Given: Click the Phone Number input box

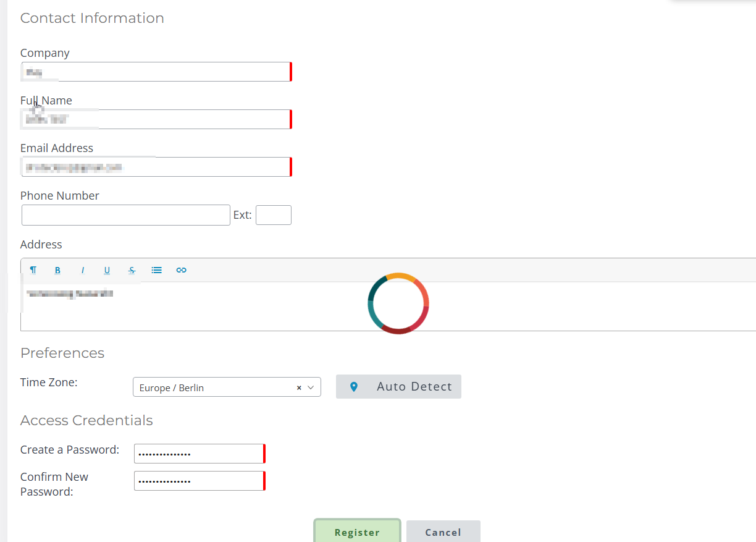Looking at the screenshot, I should point(126,215).
